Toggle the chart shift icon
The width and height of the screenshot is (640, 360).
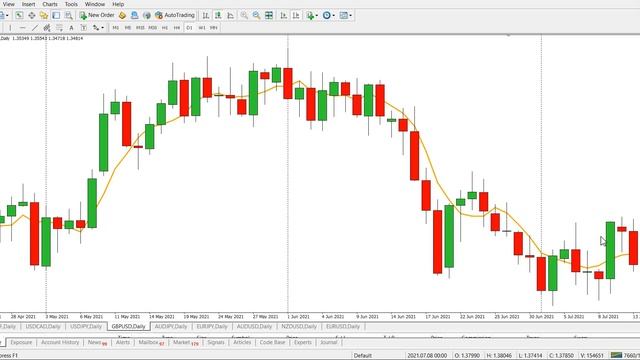click(x=296, y=16)
